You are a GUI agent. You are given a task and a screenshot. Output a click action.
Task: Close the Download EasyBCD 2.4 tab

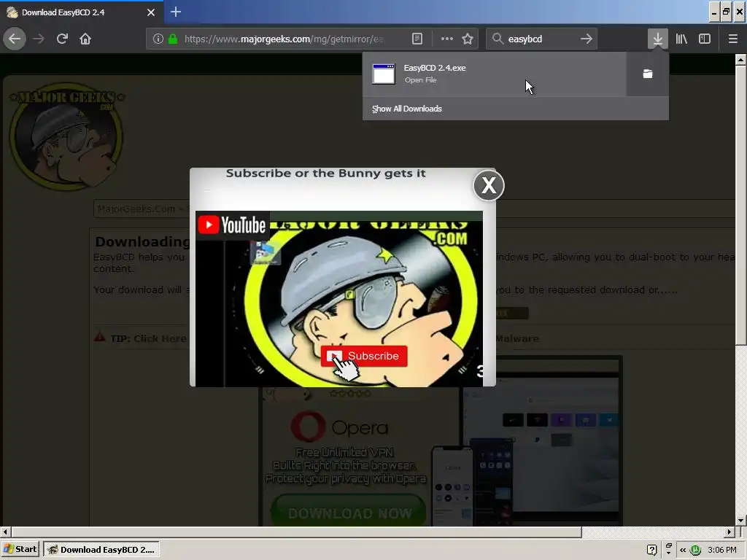pos(151,12)
